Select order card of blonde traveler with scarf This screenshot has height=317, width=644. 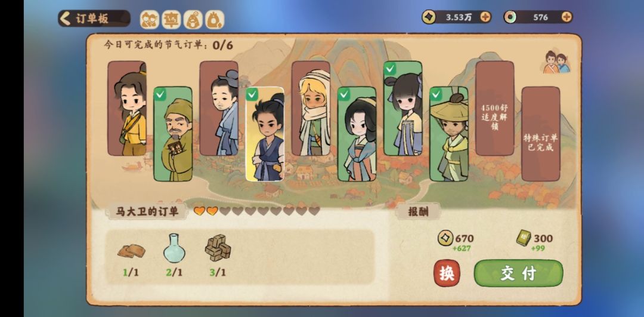(311, 108)
